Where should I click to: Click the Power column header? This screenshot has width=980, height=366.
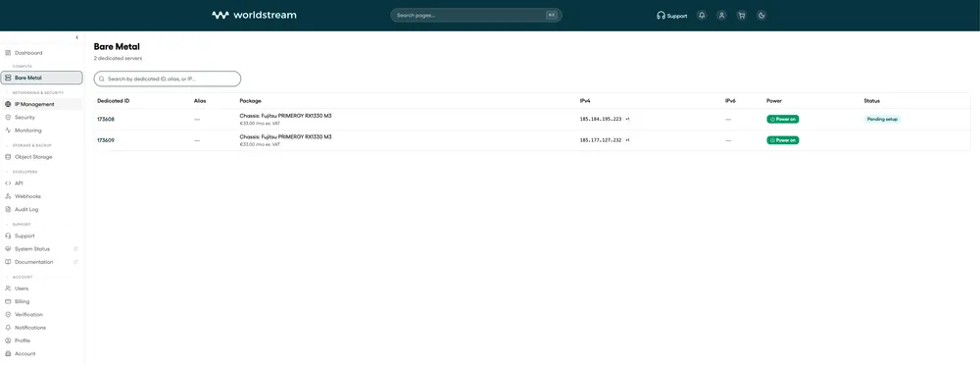[x=774, y=101]
